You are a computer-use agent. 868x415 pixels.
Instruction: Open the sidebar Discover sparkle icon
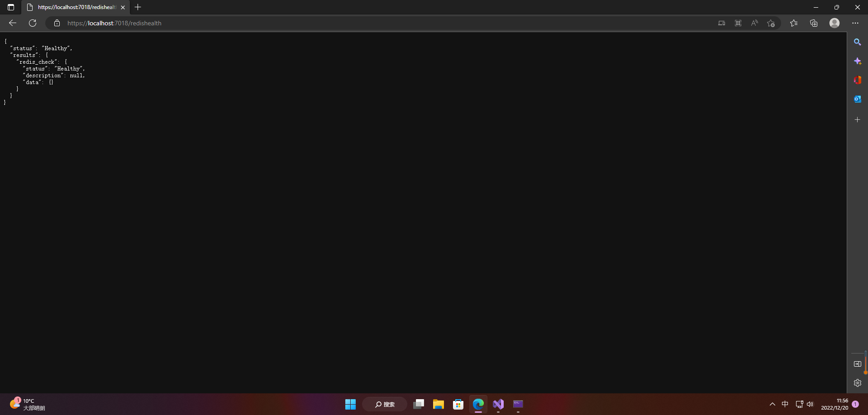[x=858, y=61]
